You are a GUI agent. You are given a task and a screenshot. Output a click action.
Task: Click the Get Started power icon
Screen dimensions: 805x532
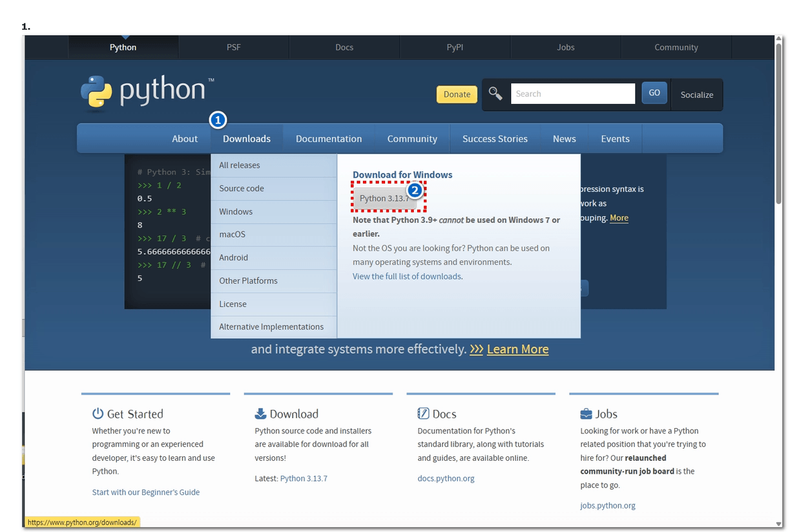tap(98, 413)
